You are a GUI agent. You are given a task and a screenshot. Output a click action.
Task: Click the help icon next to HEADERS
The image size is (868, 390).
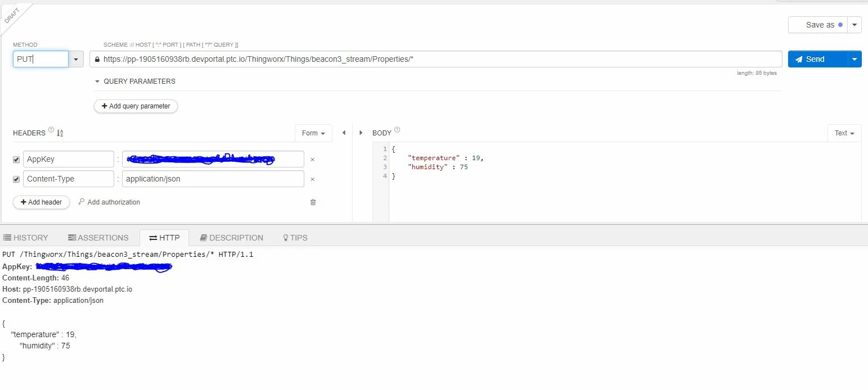51,131
